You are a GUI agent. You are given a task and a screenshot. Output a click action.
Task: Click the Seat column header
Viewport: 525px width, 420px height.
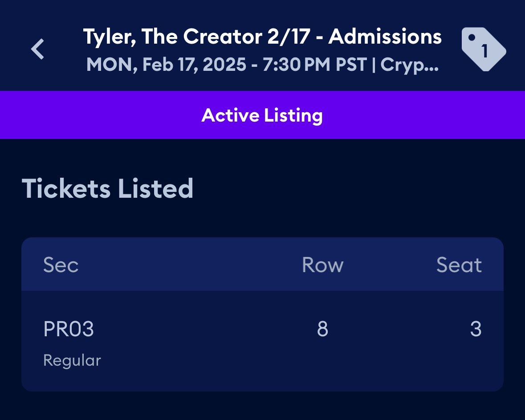[459, 265]
